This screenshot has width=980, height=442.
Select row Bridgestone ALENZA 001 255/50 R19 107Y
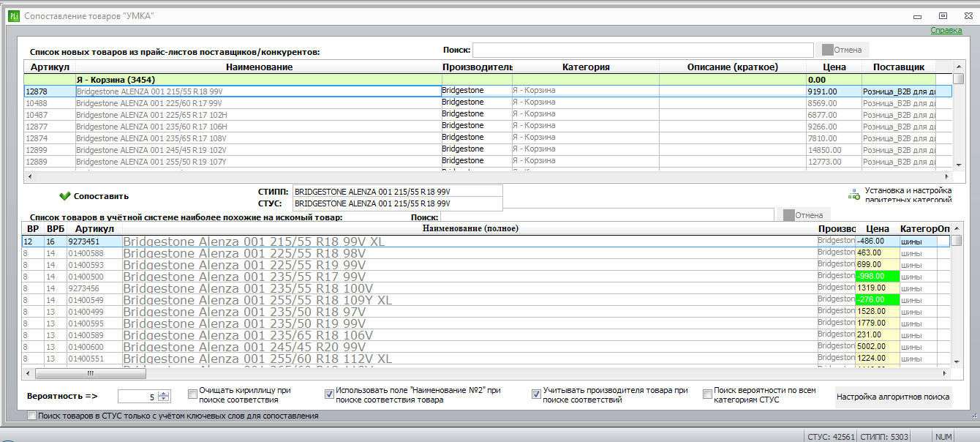[x=488, y=162]
